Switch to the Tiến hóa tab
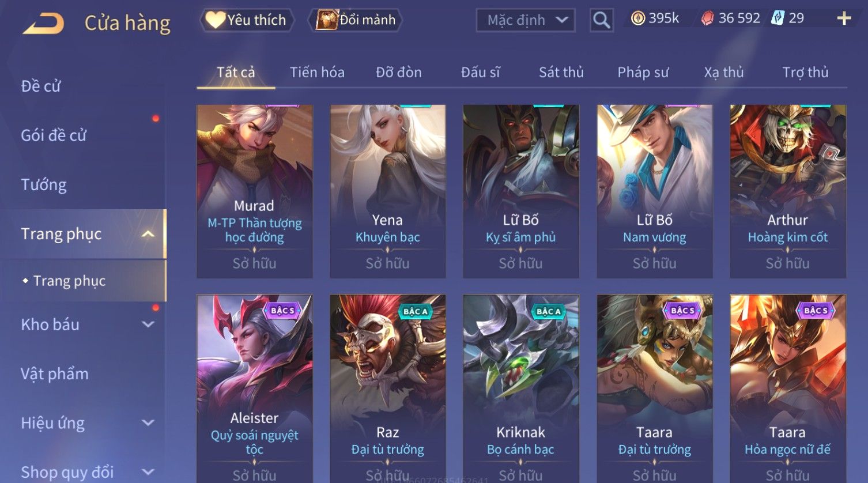The width and height of the screenshot is (868, 483). (317, 73)
